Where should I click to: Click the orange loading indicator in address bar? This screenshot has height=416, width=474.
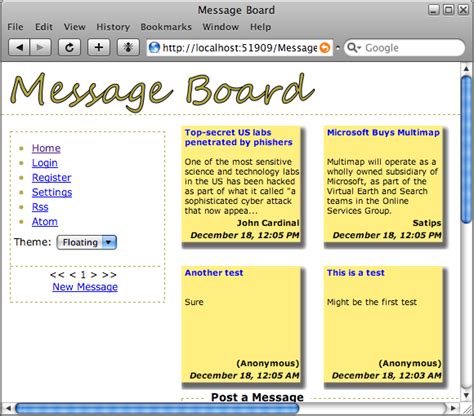325,48
